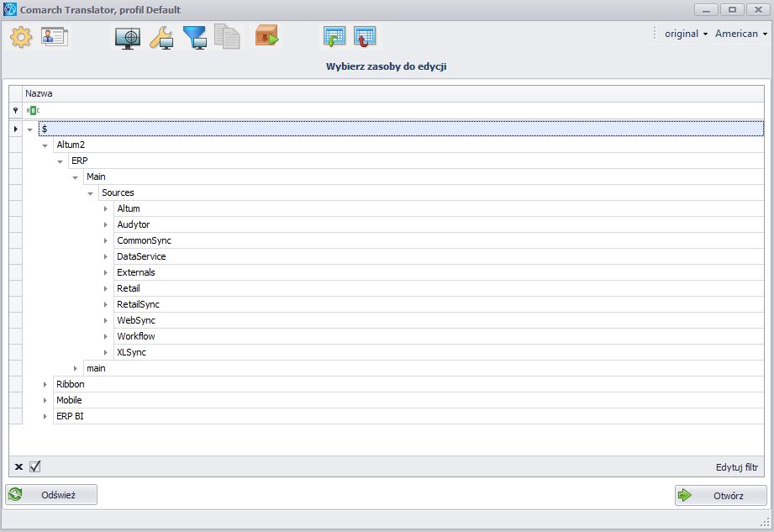Screen dimensions: 774x532
Task: Expand the RetailSync tree node
Action: (x=106, y=304)
